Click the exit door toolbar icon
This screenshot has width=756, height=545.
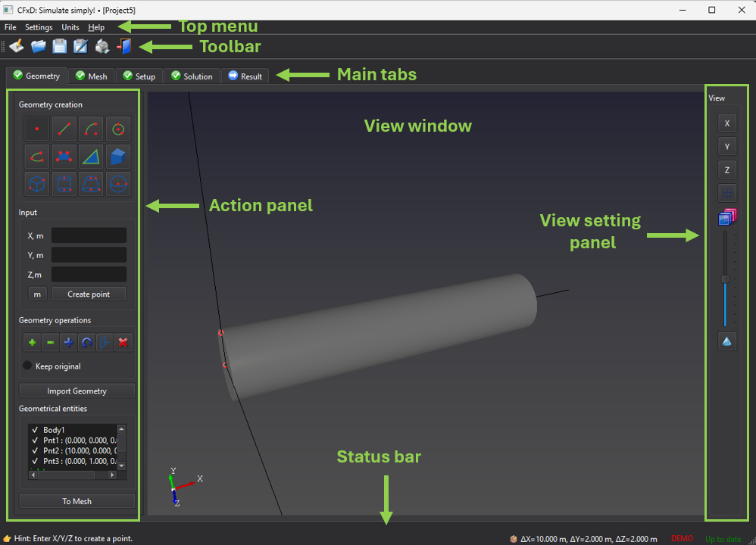(x=124, y=47)
